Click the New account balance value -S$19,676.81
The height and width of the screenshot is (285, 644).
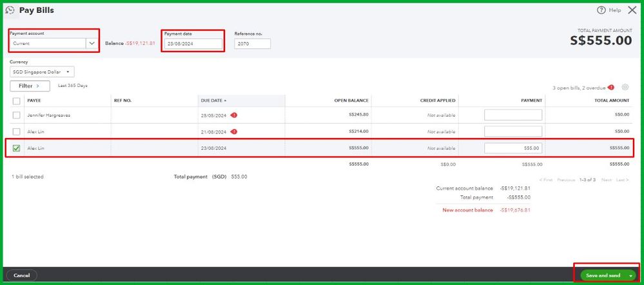(x=515, y=210)
